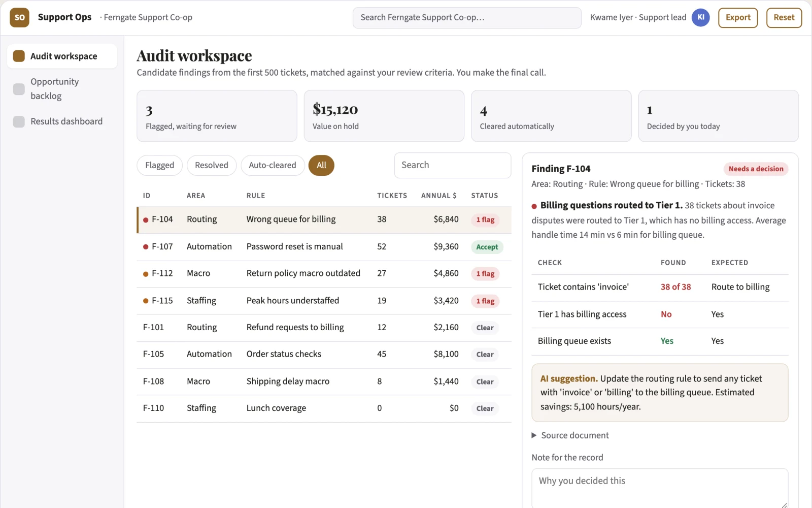Focus the Search Ferngate Support Co-op field
Screen dimensions: 812x508
(x=467, y=18)
